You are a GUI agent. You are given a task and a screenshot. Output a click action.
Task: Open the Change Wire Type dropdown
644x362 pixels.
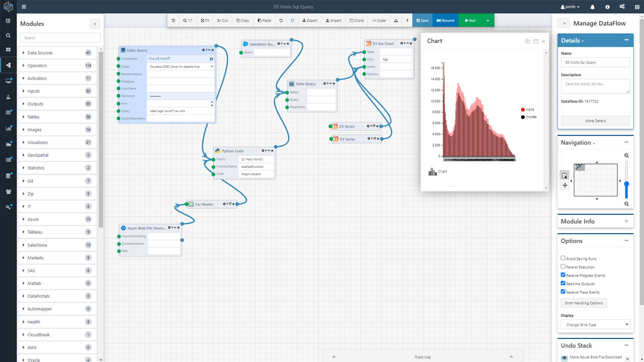(x=595, y=324)
